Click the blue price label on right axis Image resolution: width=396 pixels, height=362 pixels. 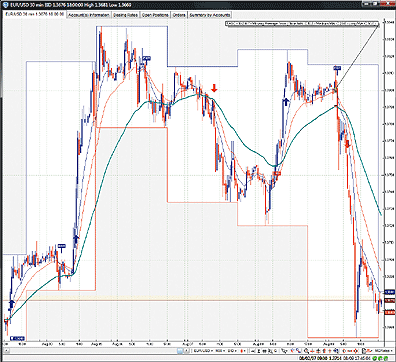390,292
